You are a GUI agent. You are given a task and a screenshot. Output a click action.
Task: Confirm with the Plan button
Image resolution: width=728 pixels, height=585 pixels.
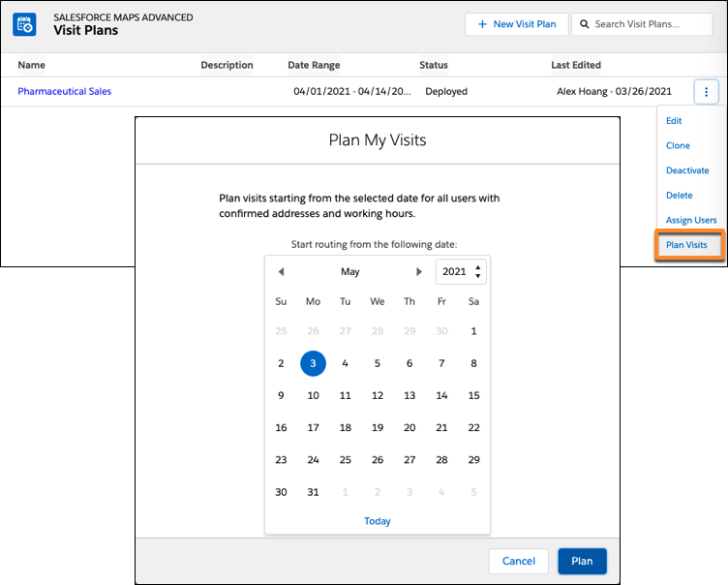[582, 561]
